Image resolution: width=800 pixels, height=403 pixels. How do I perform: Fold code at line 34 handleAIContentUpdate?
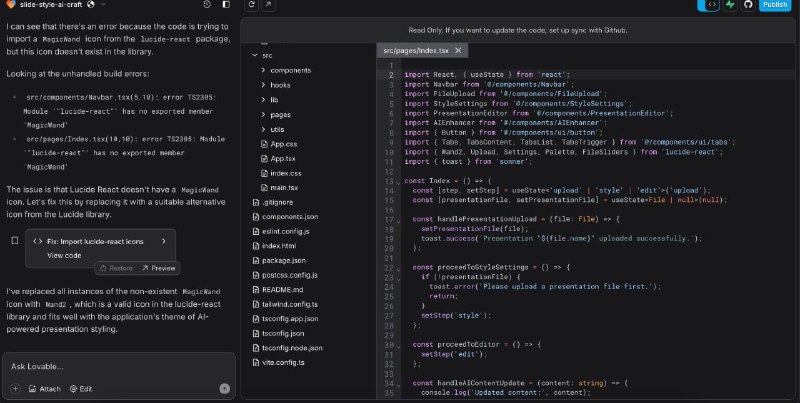398,384
